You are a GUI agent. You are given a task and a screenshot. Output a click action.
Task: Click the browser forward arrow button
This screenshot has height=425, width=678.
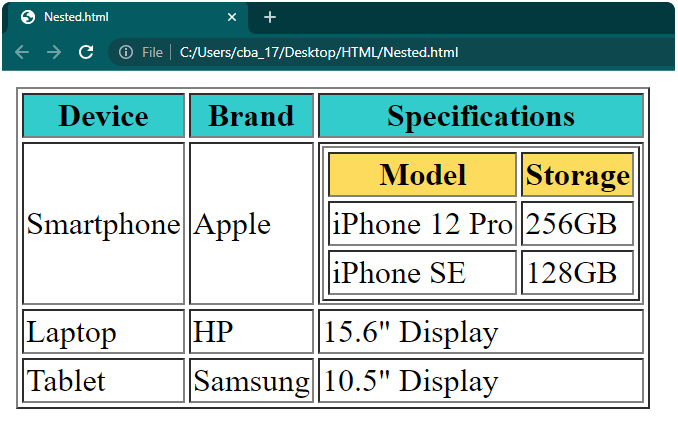[54, 52]
